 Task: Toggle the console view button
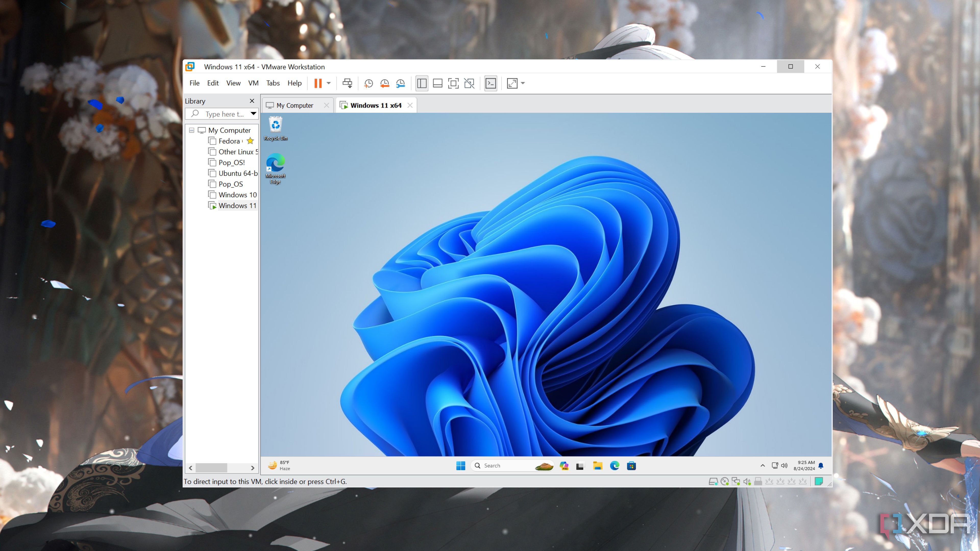[x=490, y=83]
